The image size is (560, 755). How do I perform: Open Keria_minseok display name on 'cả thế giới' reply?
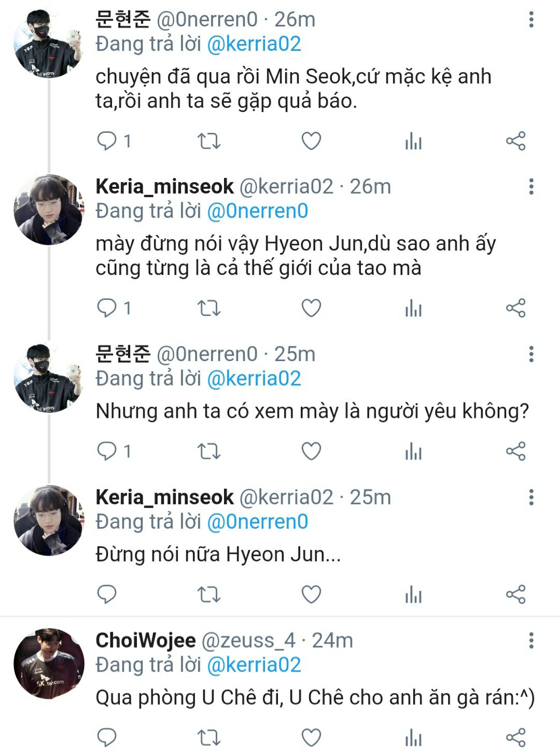tap(164, 187)
